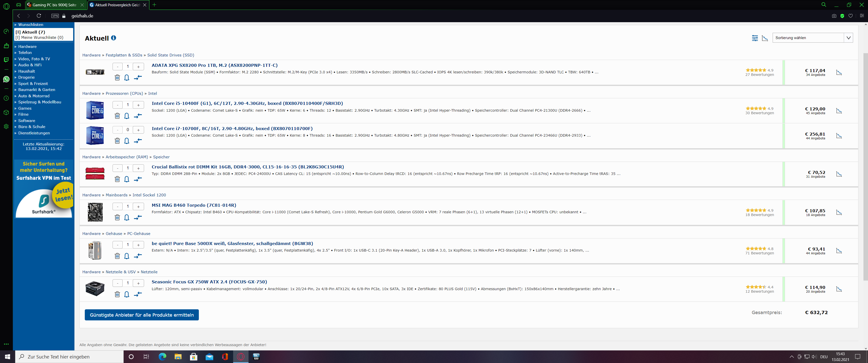Increase the quantity of the Seasonic Focus GX 750W

(138, 284)
